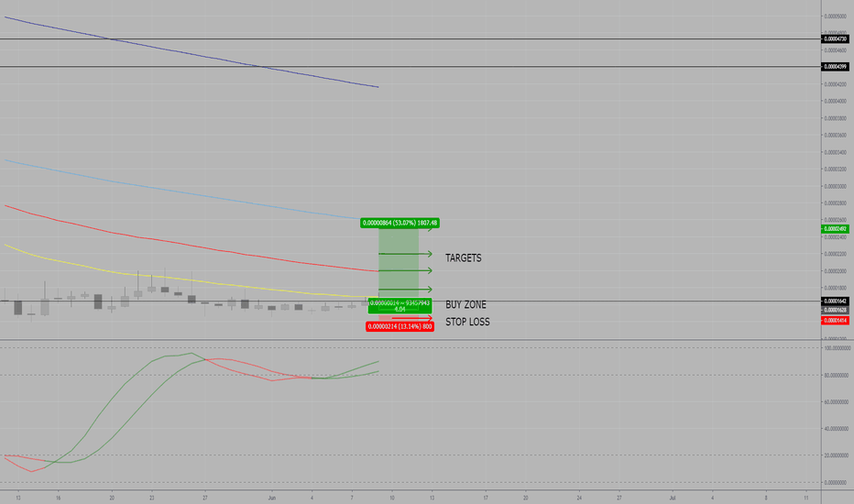Click the 0.00004200 price scale label
The height and width of the screenshot is (504, 854).
coord(835,84)
